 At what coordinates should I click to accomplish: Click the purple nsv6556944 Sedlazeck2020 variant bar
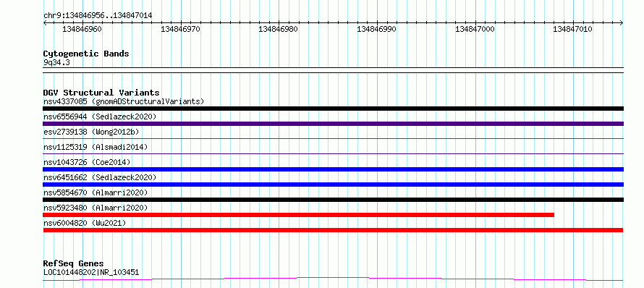tap(333, 124)
